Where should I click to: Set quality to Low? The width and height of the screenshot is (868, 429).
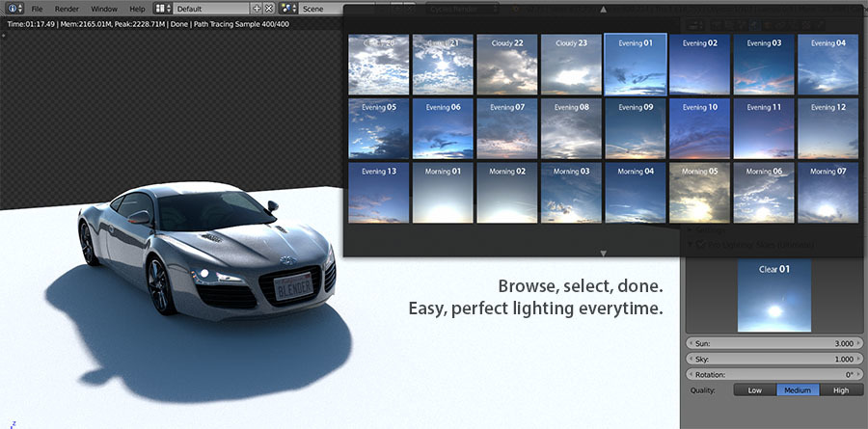(x=754, y=390)
